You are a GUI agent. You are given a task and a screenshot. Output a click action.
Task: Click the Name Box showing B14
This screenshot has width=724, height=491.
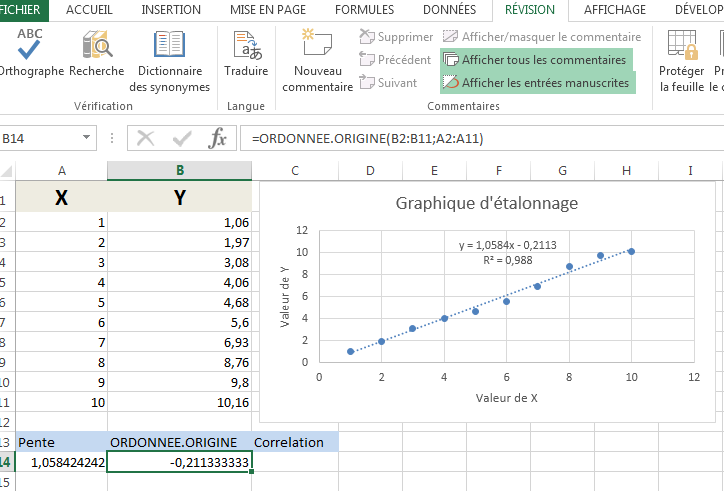pyautogui.click(x=41, y=138)
